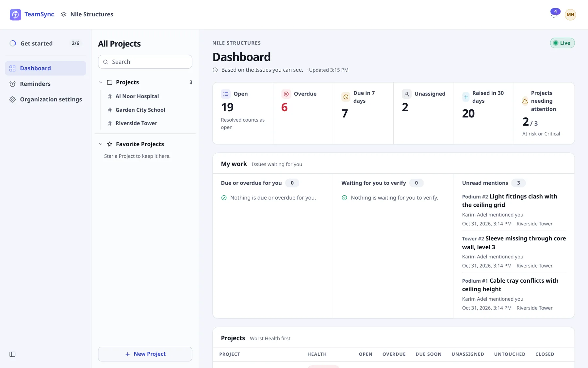Sort by the DUE SOON column header
This screenshot has width=588, height=368.
point(429,354)
